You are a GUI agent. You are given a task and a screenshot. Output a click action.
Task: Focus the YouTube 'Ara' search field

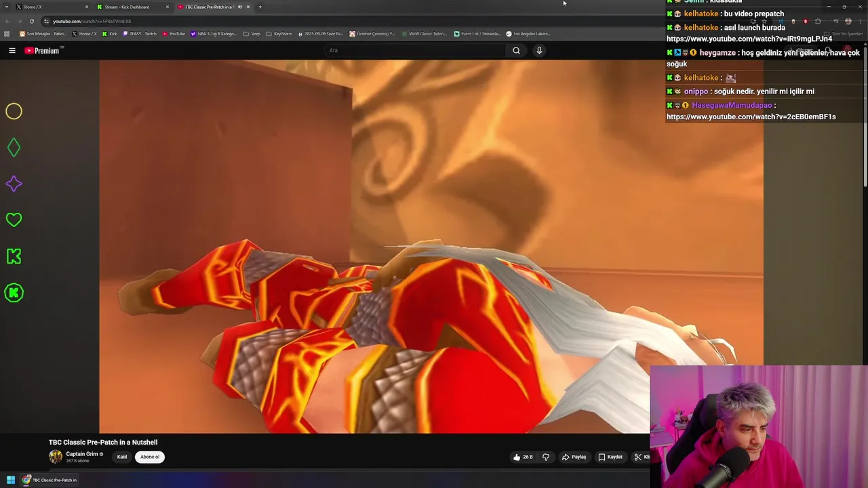click(x=415, y=50)
